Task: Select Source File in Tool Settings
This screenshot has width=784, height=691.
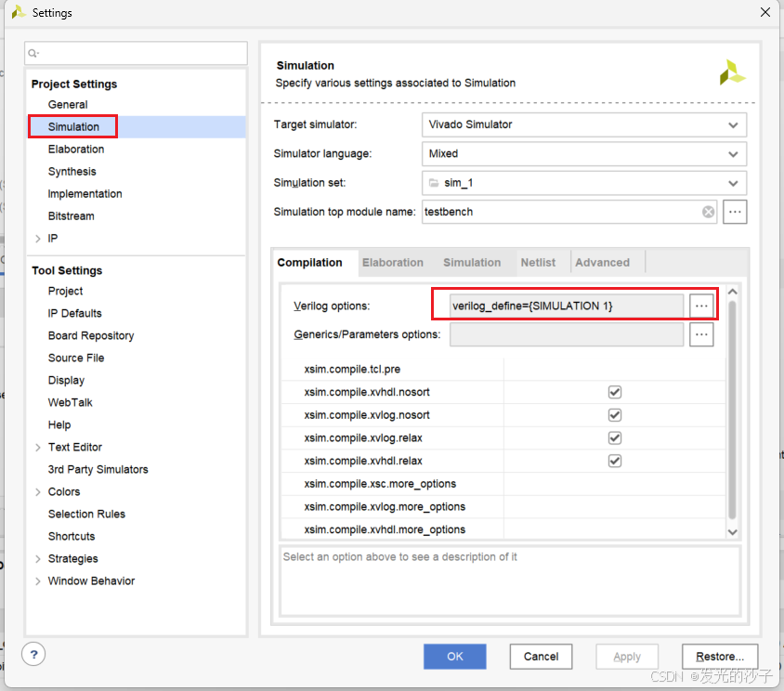Action: (76, 358)
